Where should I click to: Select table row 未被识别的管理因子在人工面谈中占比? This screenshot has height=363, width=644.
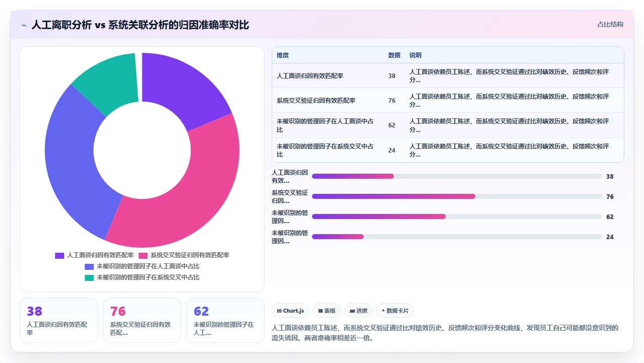[448, 125]
